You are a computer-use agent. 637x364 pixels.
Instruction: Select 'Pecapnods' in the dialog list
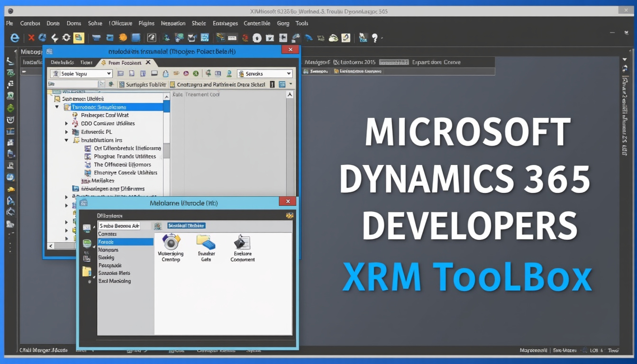tap(110, 265)
